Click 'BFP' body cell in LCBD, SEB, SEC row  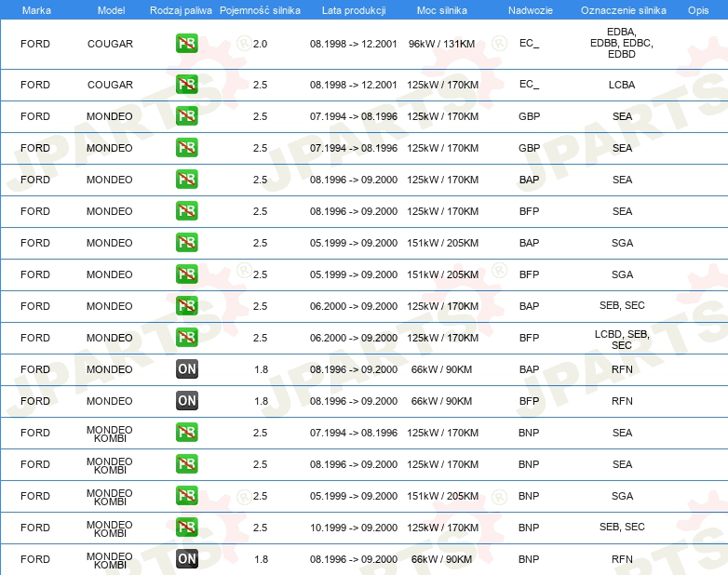pyautogui.click(x=529, y=338)
